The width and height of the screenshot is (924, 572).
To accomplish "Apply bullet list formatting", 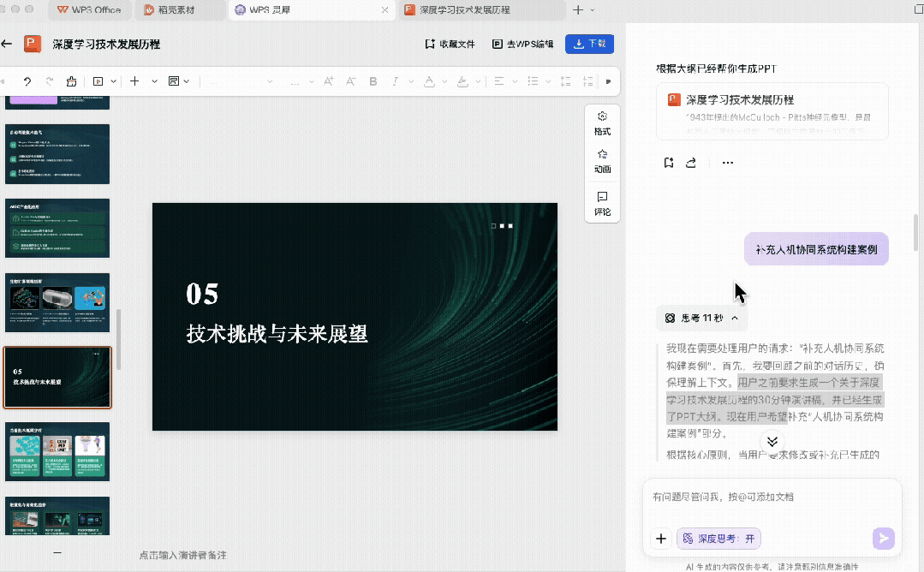I will (533, 81).
